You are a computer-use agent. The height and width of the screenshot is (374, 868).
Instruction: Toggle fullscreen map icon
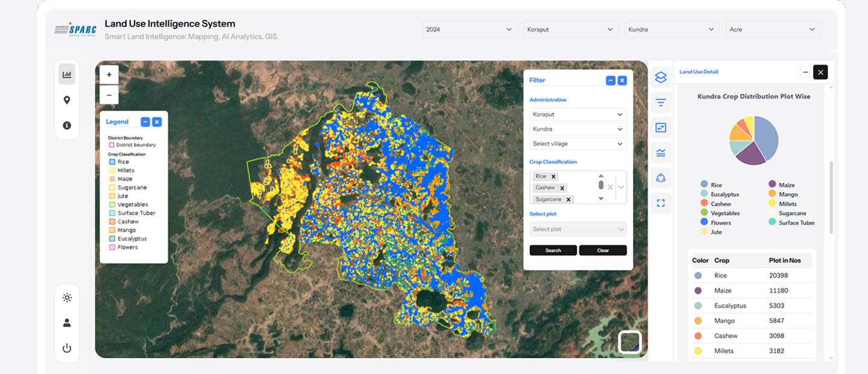(661, 203)
